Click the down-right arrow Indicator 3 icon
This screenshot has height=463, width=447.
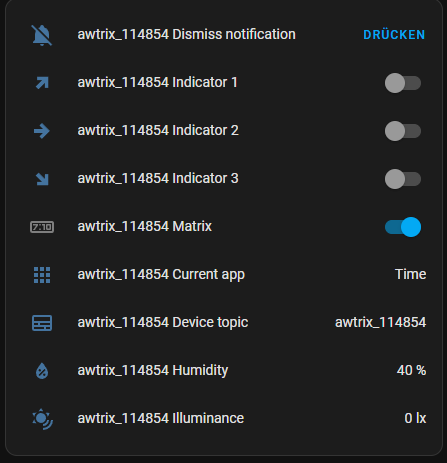point(42,179)
